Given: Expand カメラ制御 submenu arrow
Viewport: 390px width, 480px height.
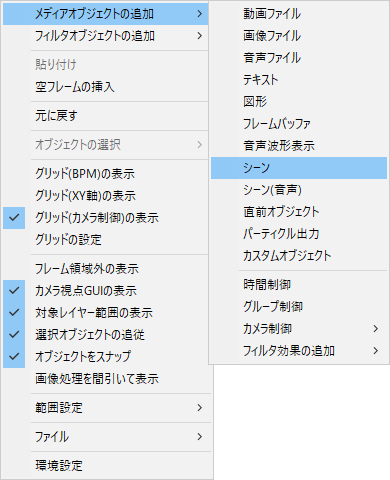Looking at the screenshot, I should [376, 329].
